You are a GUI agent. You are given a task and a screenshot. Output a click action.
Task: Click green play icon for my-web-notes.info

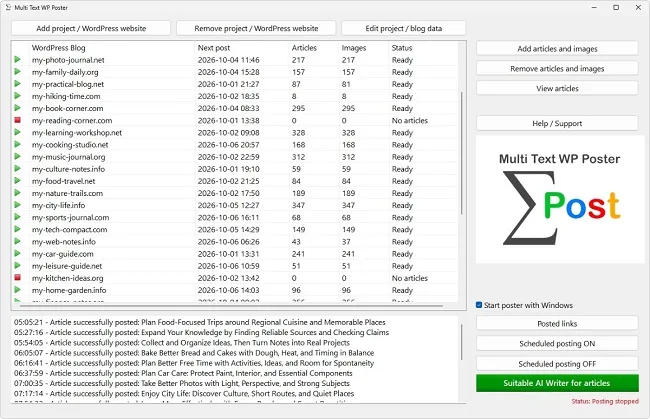17,241
